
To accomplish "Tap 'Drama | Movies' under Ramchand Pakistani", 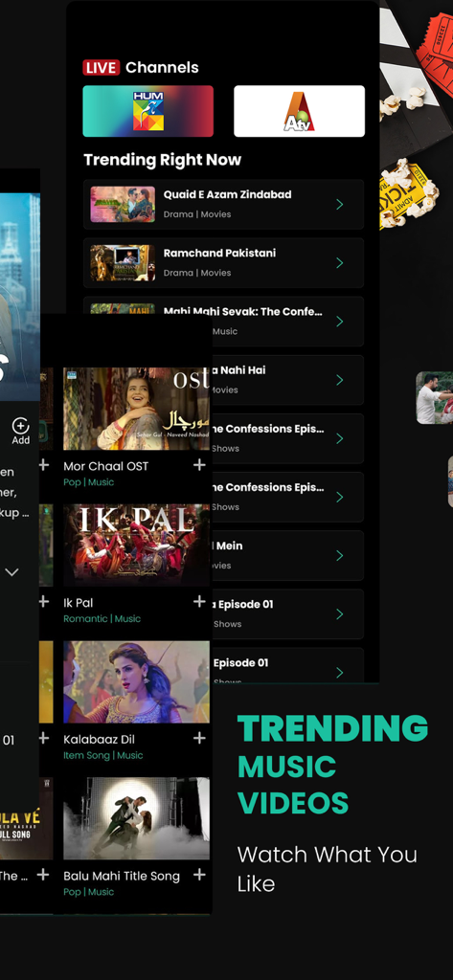I will [197, 273].
